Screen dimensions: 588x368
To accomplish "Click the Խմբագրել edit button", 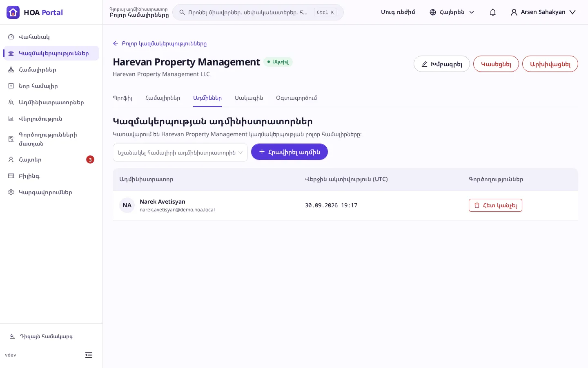I will coord(442,64).
